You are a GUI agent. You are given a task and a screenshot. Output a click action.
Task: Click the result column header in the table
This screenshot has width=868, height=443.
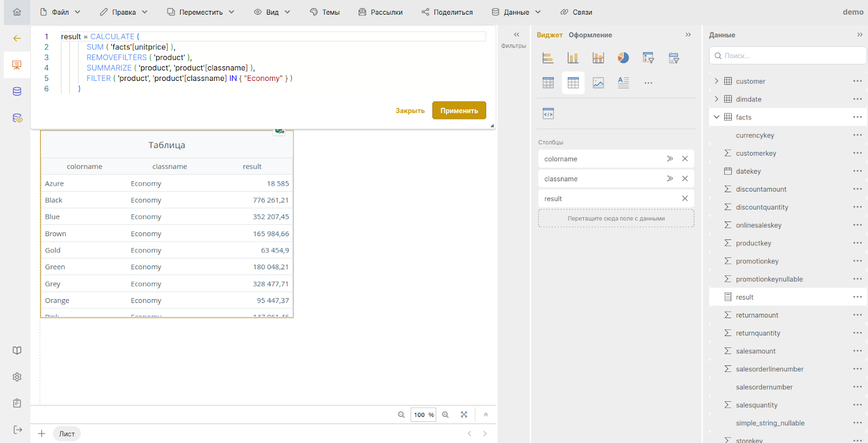252,167
